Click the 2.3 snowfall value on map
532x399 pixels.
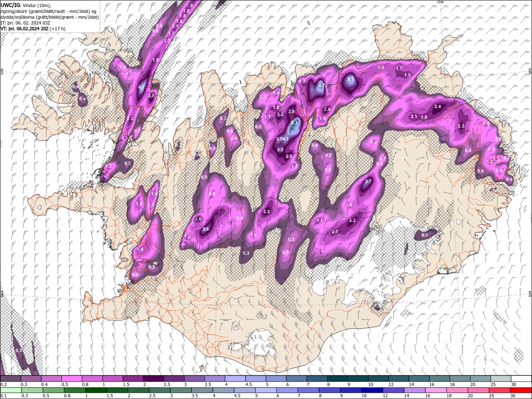(x=461, y=126)
